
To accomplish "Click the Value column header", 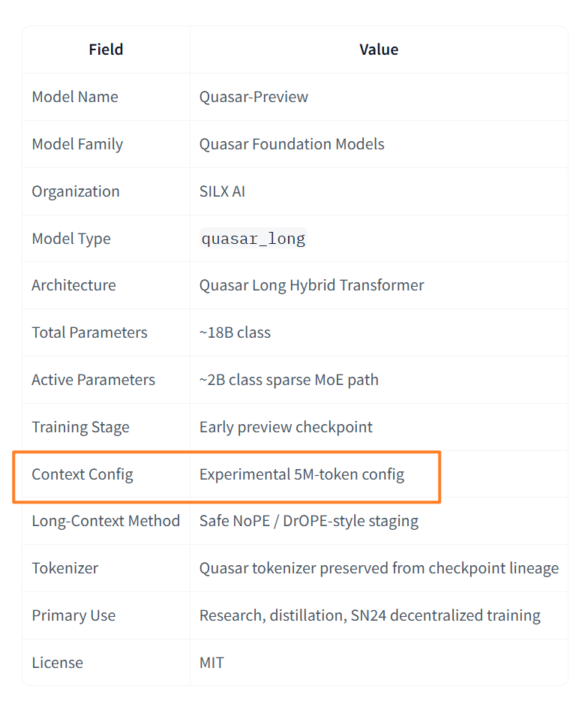I will 379,50.
